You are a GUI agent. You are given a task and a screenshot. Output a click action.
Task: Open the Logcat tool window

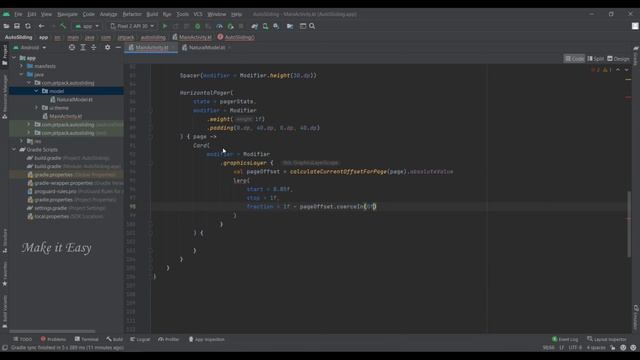tap(140, 339)
